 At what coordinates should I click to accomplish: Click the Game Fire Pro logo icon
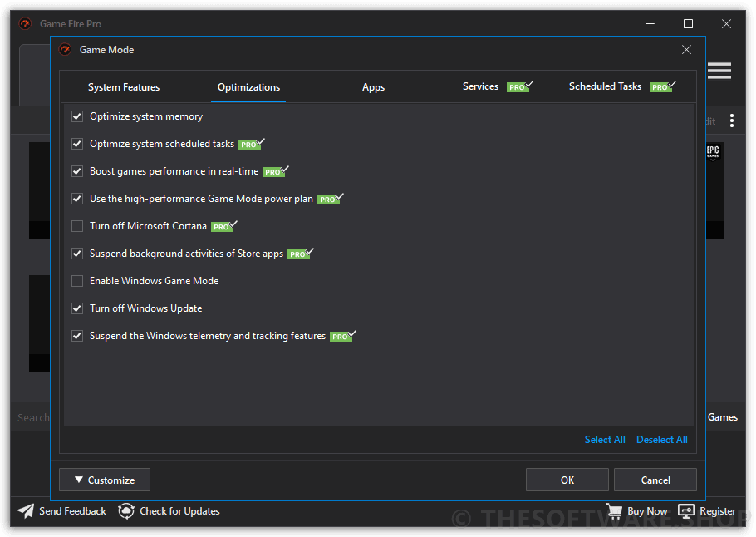pyautogui.click(x=25, y=23)
